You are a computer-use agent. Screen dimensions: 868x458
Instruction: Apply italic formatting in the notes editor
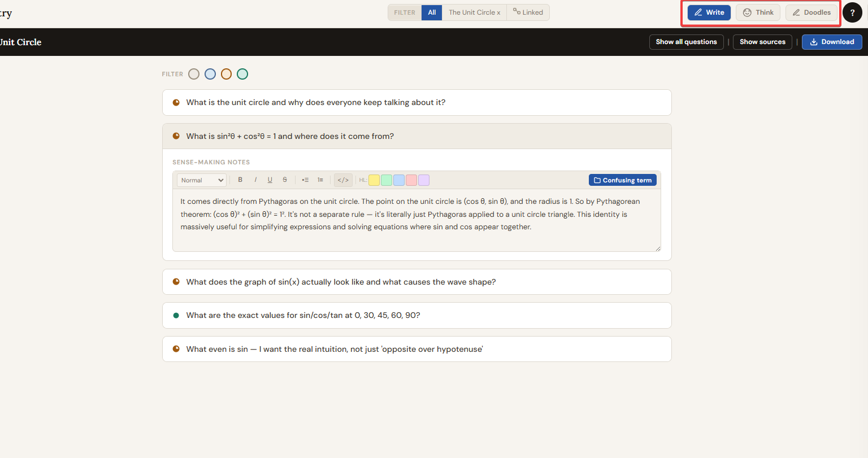tap(255, 180)
